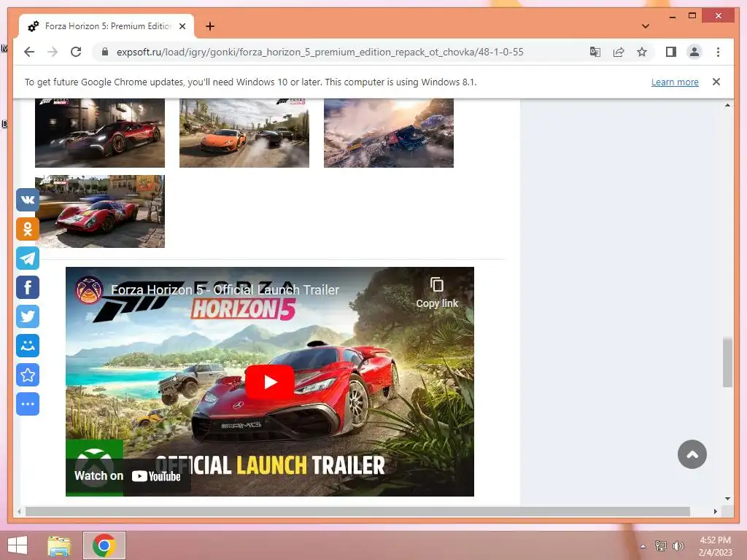Viewport: 747px width, 560px height.
Task: Open screenshot thumbnail of red hypercar at night
Action: pyautogui.click(x=100, y=133)
